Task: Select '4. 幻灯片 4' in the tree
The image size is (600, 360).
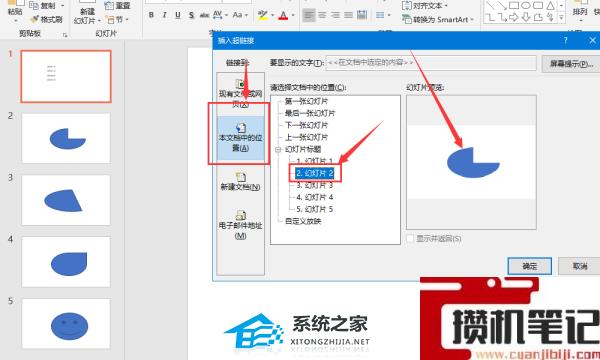Action: [x=315, y=197]
